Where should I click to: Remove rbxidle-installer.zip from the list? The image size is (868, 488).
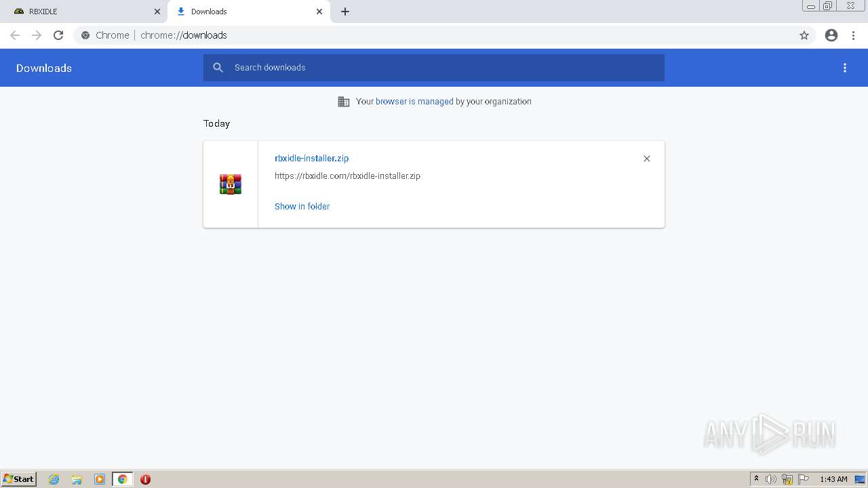pyautogui.click(x=647, y=159)
